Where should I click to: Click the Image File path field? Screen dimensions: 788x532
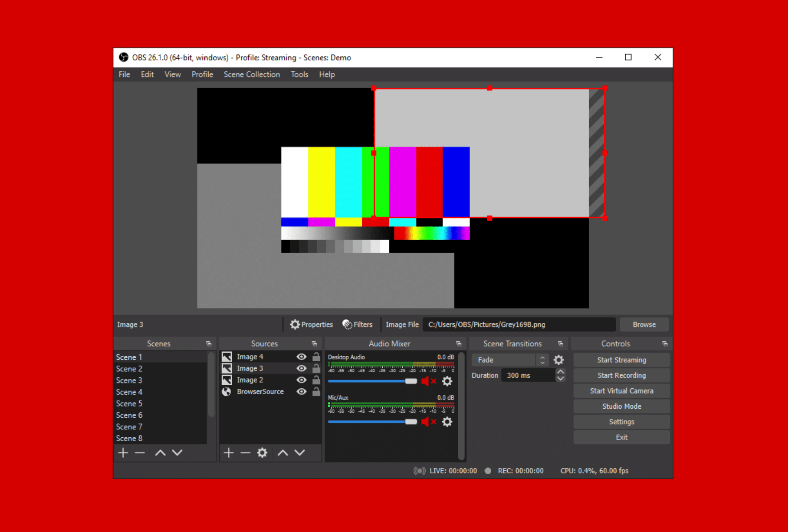519,324
